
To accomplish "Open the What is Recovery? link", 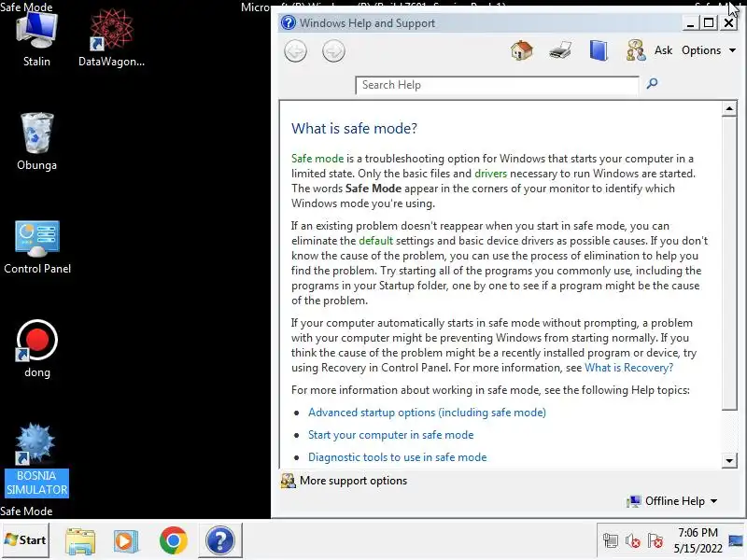I will (628, 368).
